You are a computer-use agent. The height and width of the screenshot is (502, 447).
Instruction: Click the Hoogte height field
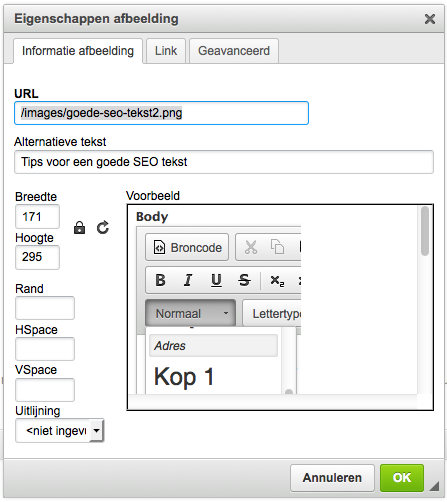click(37, 257)
